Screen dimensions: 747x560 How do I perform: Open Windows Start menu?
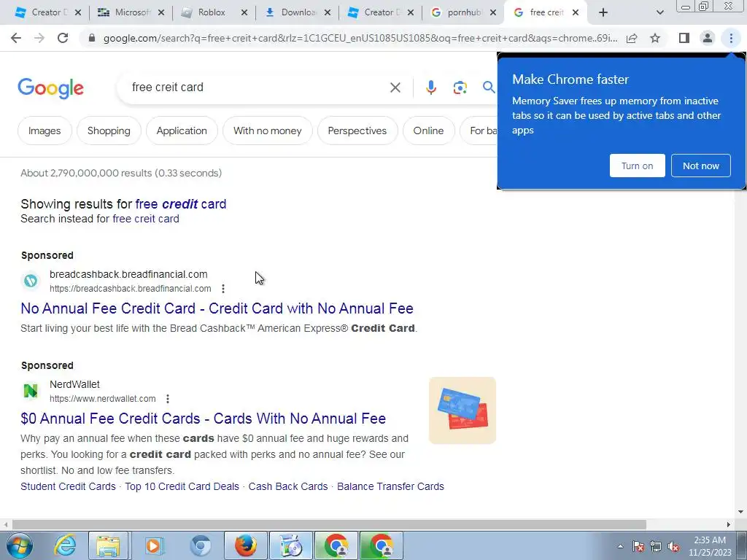tap(20, 545)
